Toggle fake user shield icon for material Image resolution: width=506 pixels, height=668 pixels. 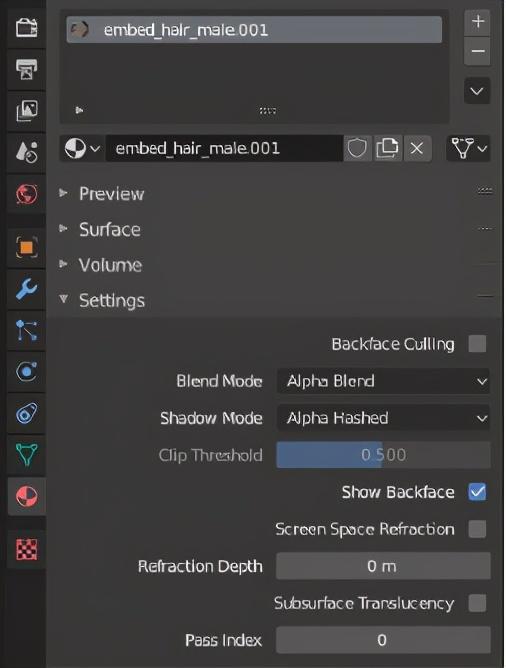point(357,148)
